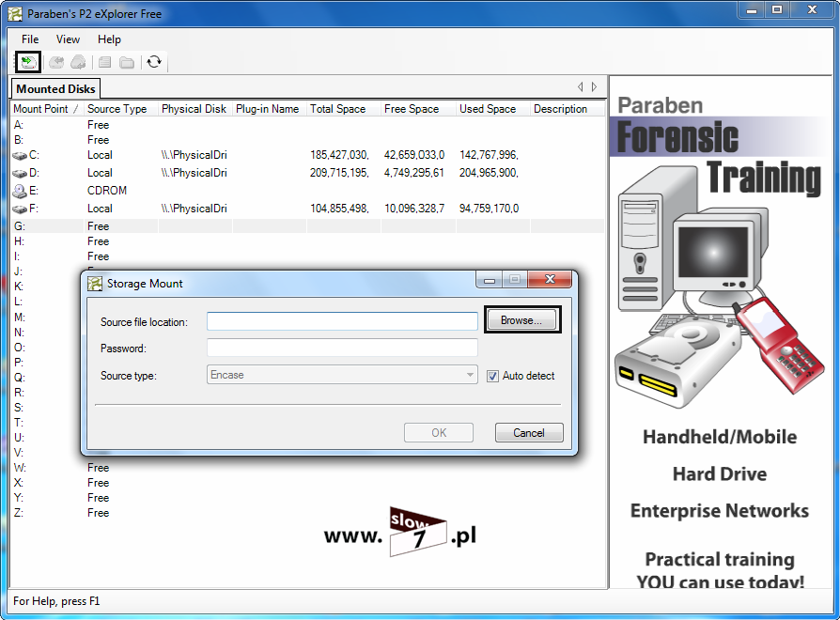Screen dimensions: 840x620
Task: Click the Source file location input field
Action: pos(342,321)
